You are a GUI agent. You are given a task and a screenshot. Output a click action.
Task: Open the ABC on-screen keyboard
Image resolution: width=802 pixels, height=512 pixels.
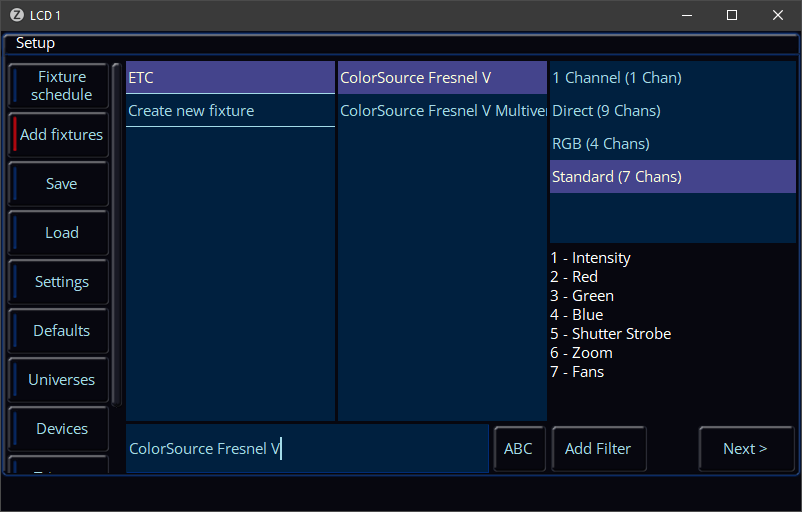519,449
